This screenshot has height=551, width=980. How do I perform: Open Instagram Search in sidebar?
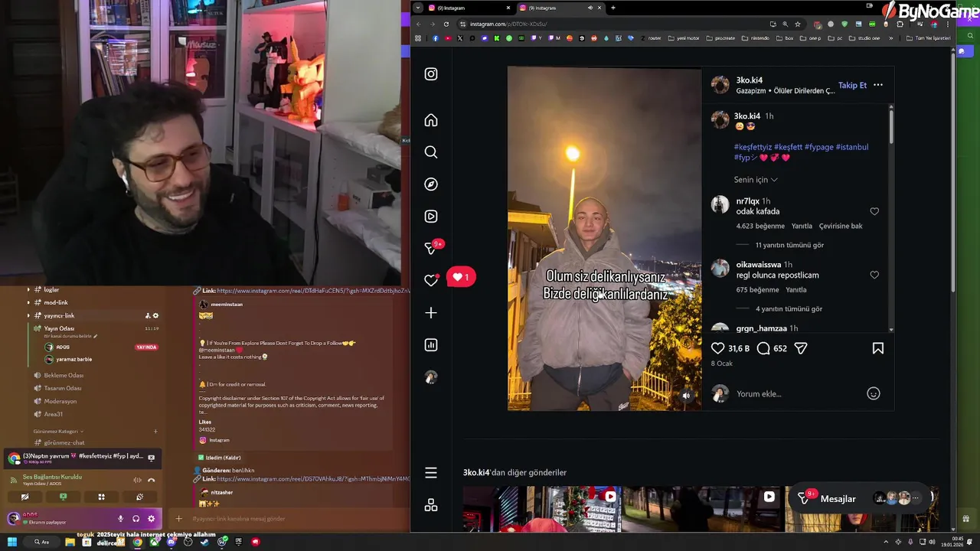(x=431, y=152)
